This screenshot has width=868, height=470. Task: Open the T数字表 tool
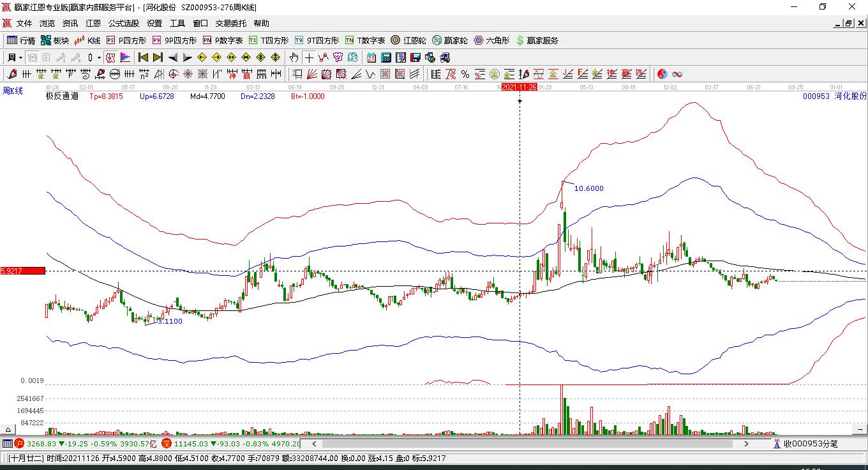pyautogui.click(x=365, y=40)
